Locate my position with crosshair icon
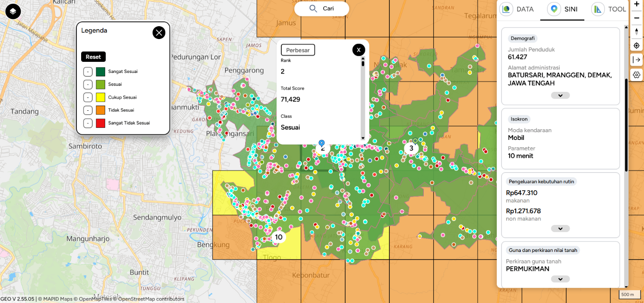 (x=636, y=45)
